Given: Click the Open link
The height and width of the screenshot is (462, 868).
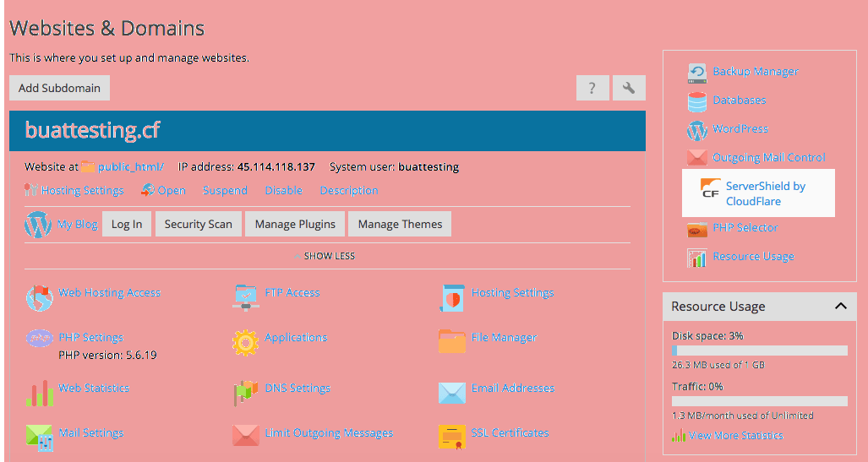Looking at the screenshot, I should (x=172, y=190).
